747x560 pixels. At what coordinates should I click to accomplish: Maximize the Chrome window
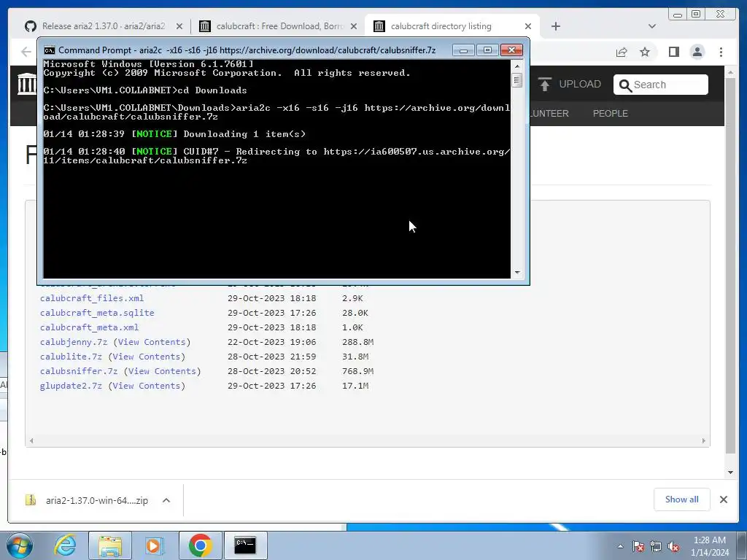point(696,15)
